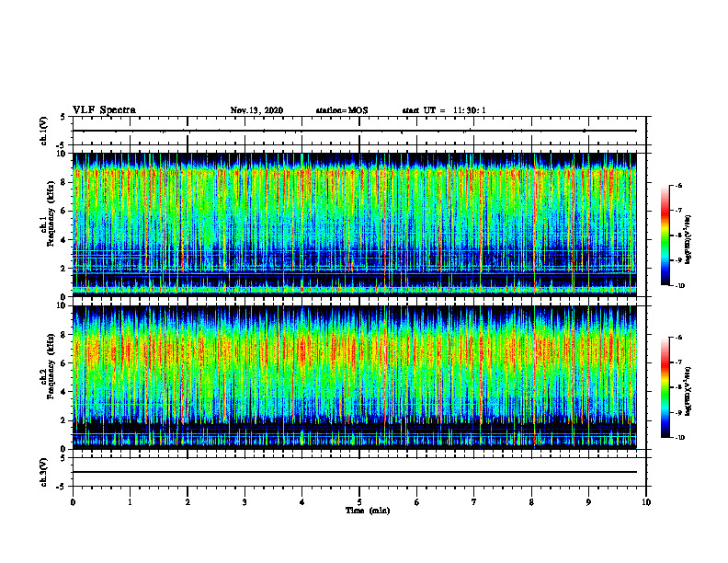
Task: Click the "-10" label on ch.1 color scale
Action: [680, 286]
